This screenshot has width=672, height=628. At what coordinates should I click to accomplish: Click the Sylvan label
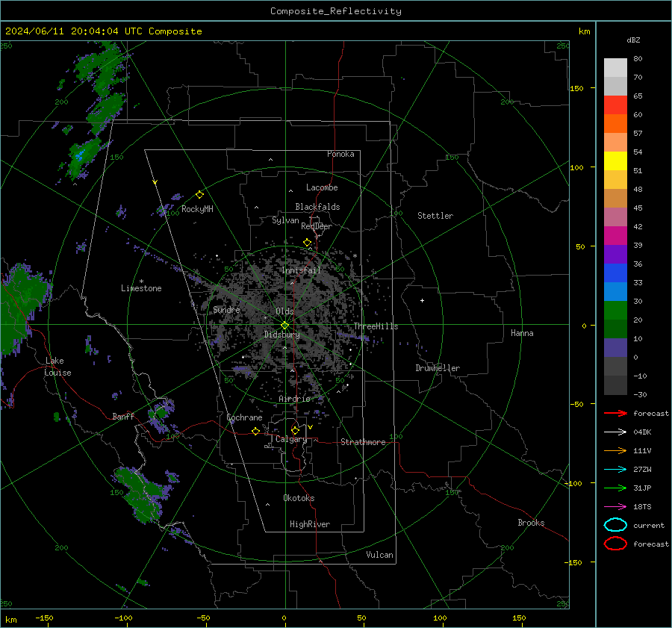coord(285,220)
